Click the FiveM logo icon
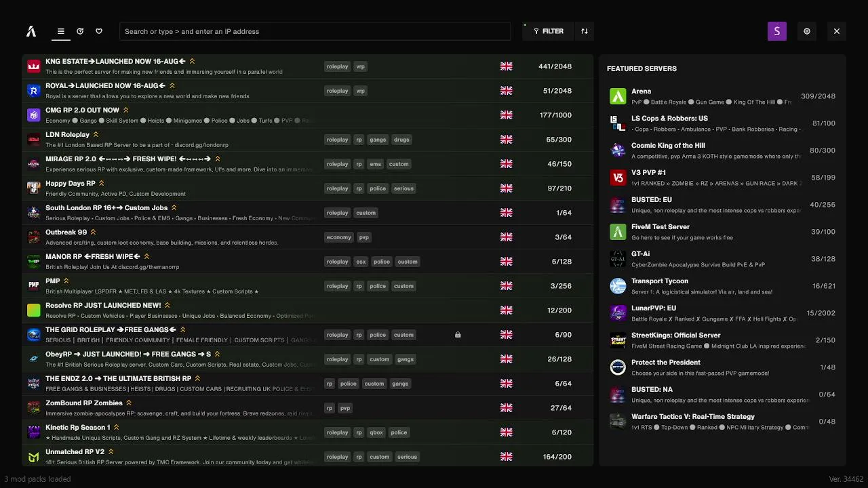The height and width of the screenshot is (488, 868). pos(31,31)
